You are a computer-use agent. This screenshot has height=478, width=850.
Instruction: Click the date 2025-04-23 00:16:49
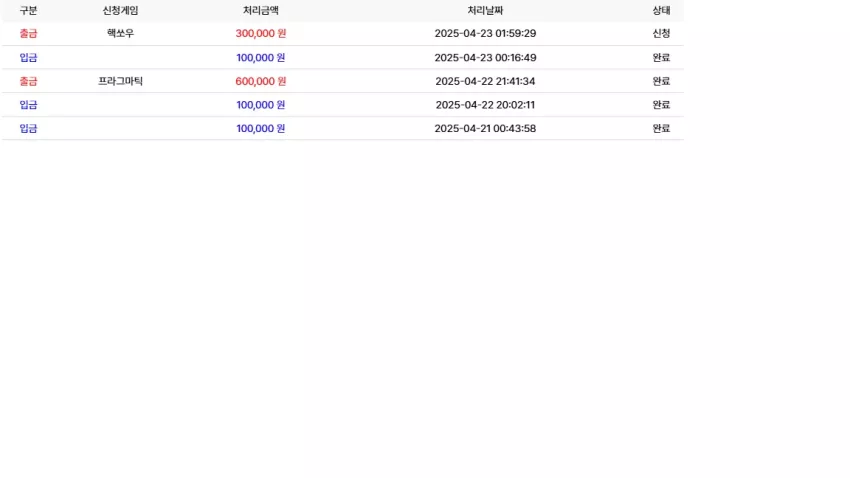point(485,57)
